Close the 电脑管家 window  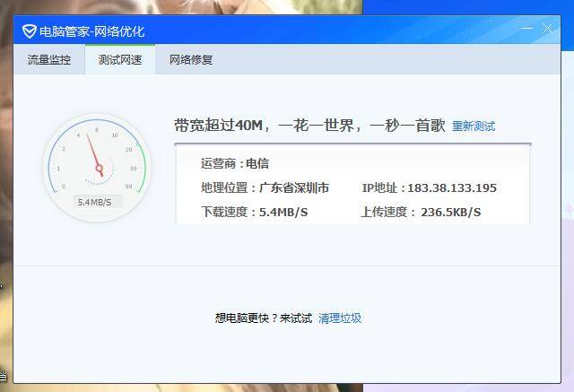[547, 28]
